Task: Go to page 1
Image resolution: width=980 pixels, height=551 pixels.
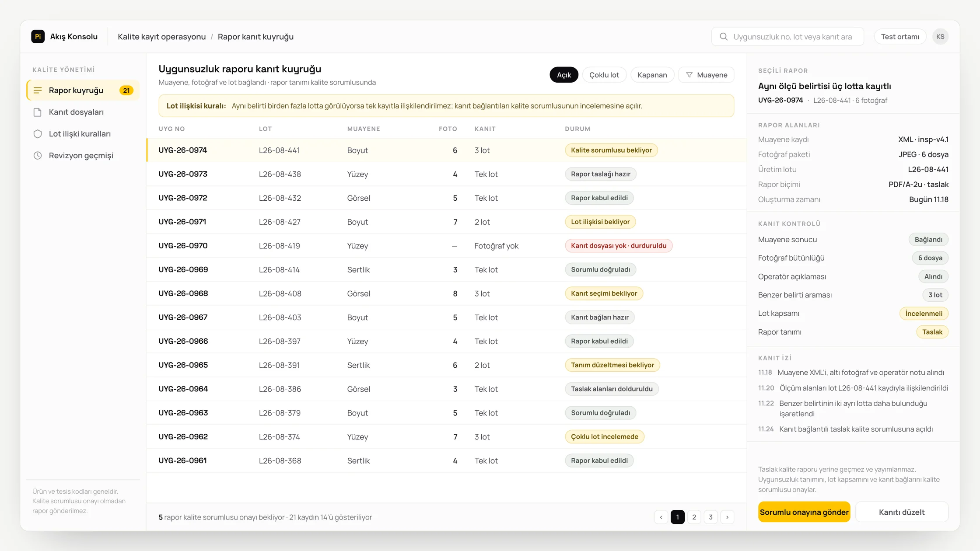Action: coord(678,517)
